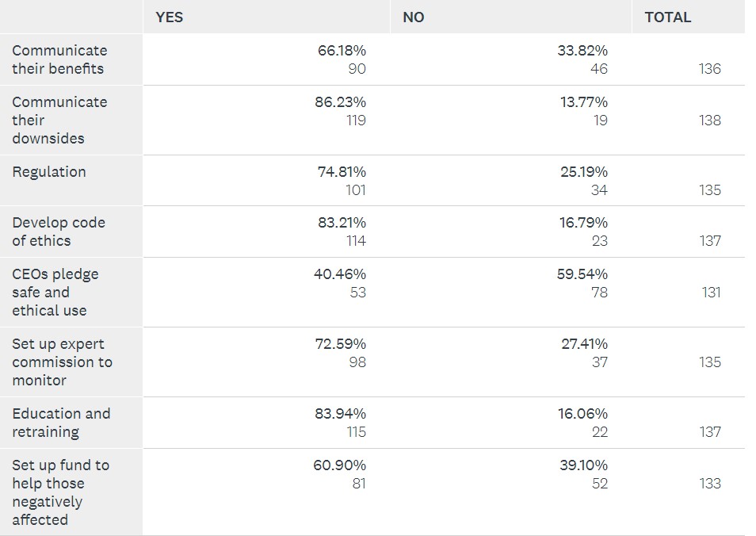Click the 25.19% NO value for Regulation
The image size is (756, 536).
pyautogui.click(x=584, y=172)
